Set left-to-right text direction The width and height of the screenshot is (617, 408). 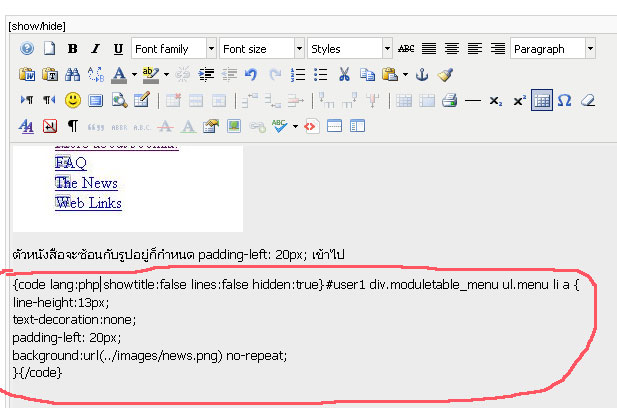coord(27,100)
